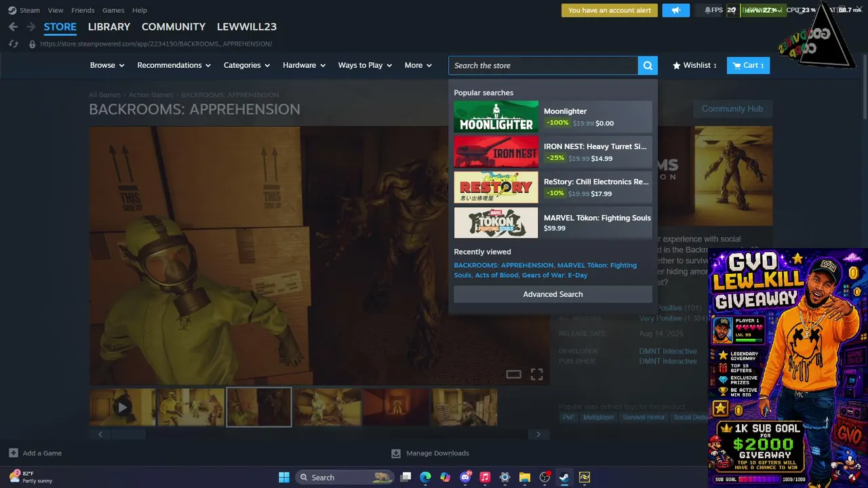Expand the Recommendations dropdown
The height and width of the screenshot is (488, 868).
tap(174, 65)
